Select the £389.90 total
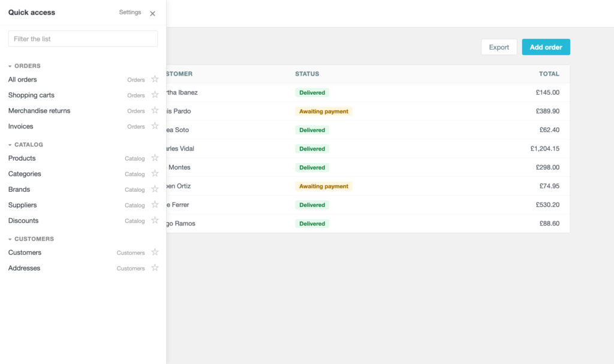 click(547, 112)
